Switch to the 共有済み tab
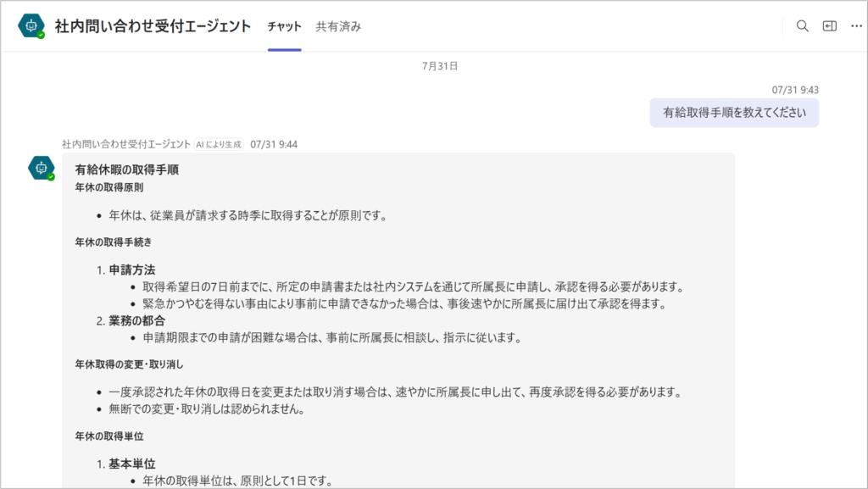Image resolution: width=868 pixels, height=489 pixels. [x=338, y=26]
